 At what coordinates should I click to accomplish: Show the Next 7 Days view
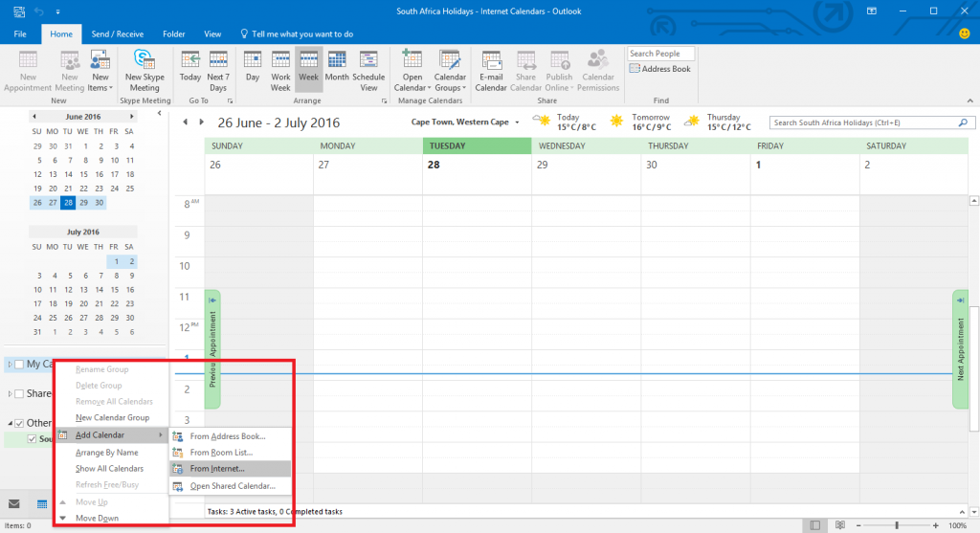218,71
